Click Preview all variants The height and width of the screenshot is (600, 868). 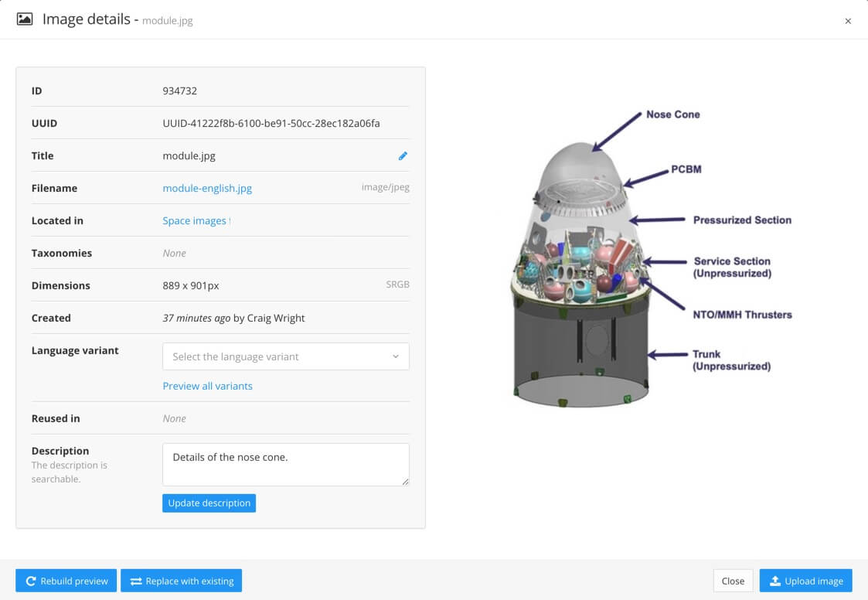(x=207, y=386)
